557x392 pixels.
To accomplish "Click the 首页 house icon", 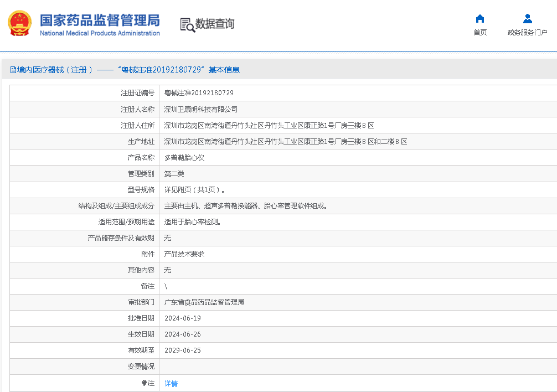I will click(x=480, y=19).
